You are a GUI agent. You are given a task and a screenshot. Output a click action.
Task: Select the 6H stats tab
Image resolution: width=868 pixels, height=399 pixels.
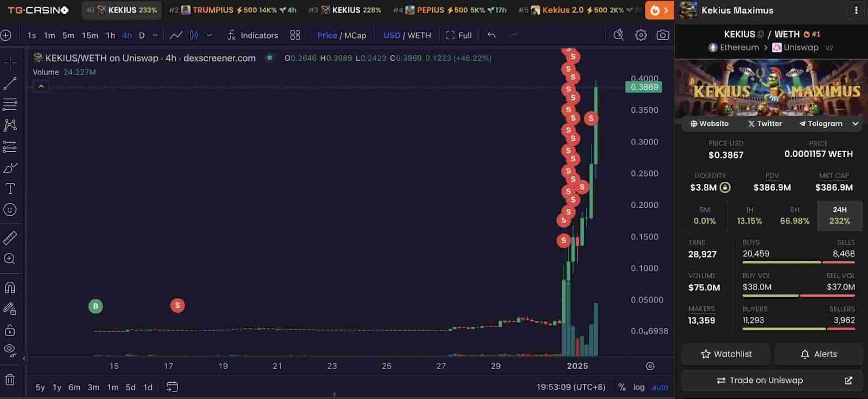794,216
